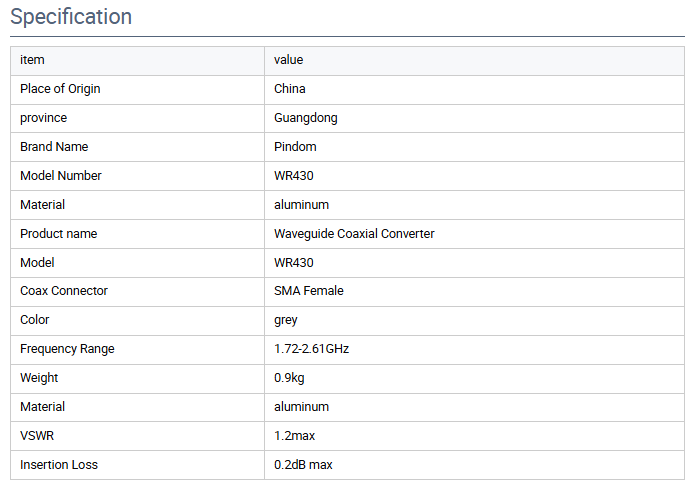The image size is (693, 488).
Task: Click the 'Coax Connector' label
Action: [64, 291]
